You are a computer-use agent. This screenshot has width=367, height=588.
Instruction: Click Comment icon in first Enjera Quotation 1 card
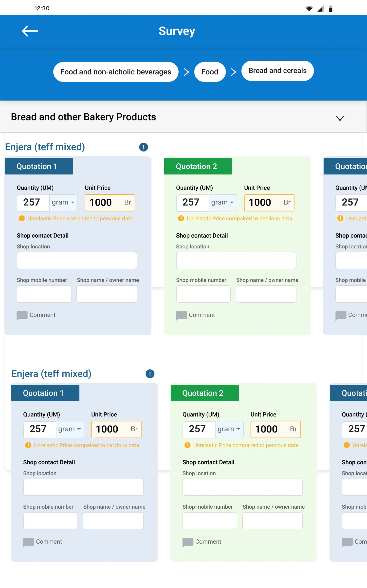click(22, 315)
